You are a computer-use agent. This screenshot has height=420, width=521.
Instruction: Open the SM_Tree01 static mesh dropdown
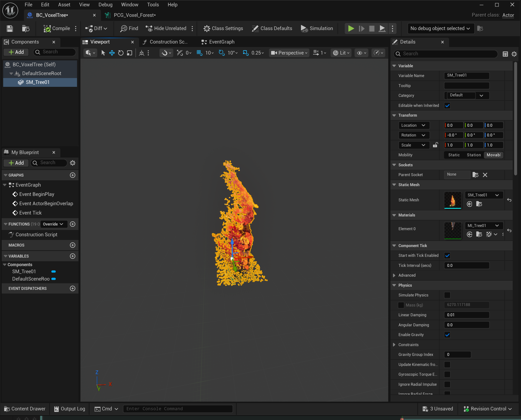point(483,195)
